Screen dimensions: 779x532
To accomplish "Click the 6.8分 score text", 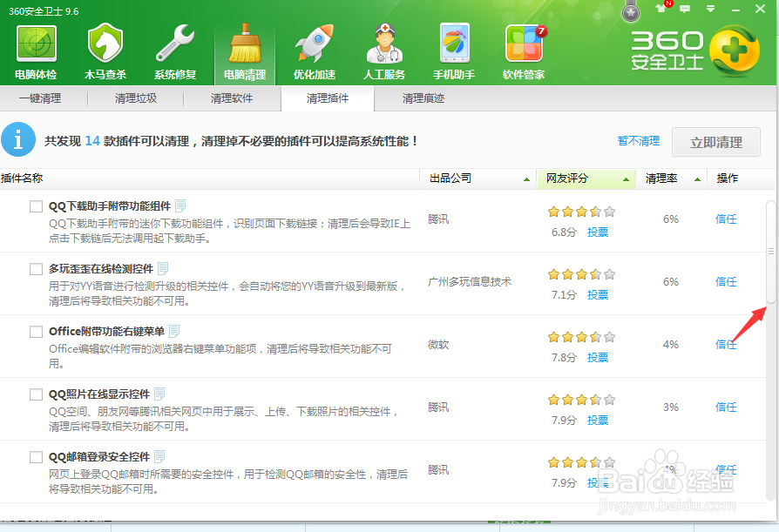I will tap(564, 232).
